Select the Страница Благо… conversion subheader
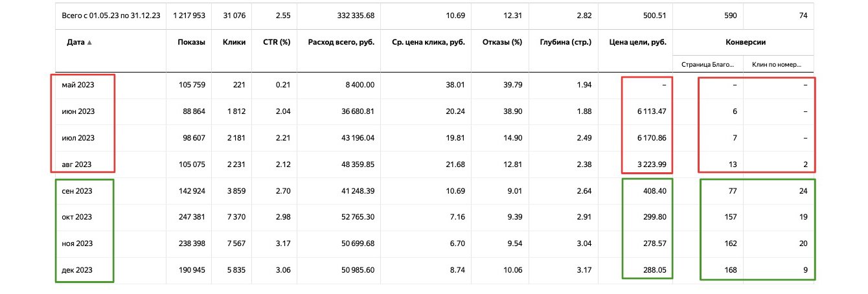Screen dimensions: 868x294 pyautogui.click(x=708, y=64)
